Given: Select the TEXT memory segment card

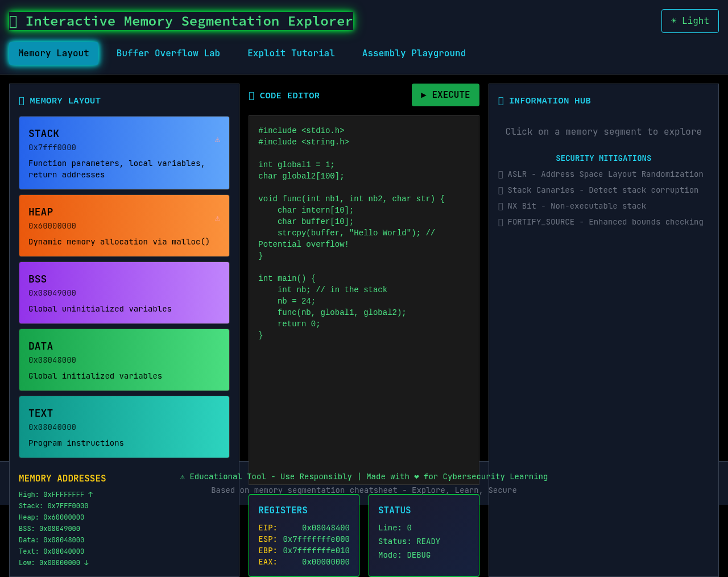Looking at the screenshot, I should (x=124, y=427).
